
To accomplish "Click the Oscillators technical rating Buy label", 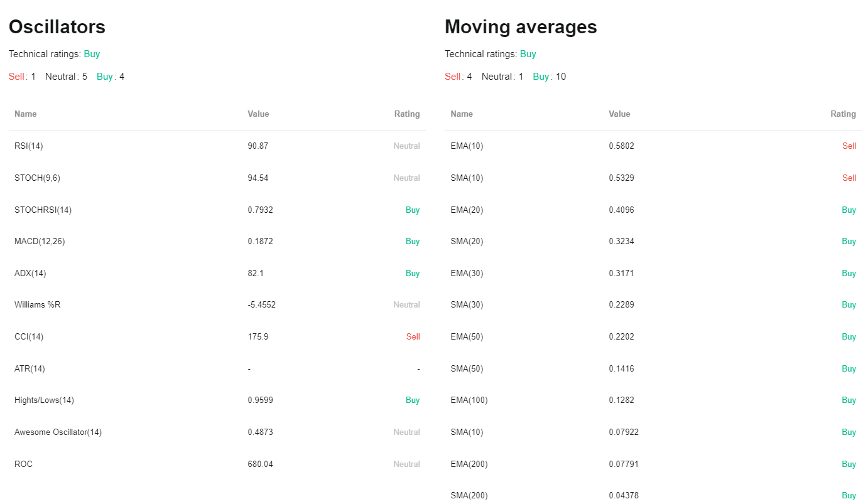I will [92, 54].
